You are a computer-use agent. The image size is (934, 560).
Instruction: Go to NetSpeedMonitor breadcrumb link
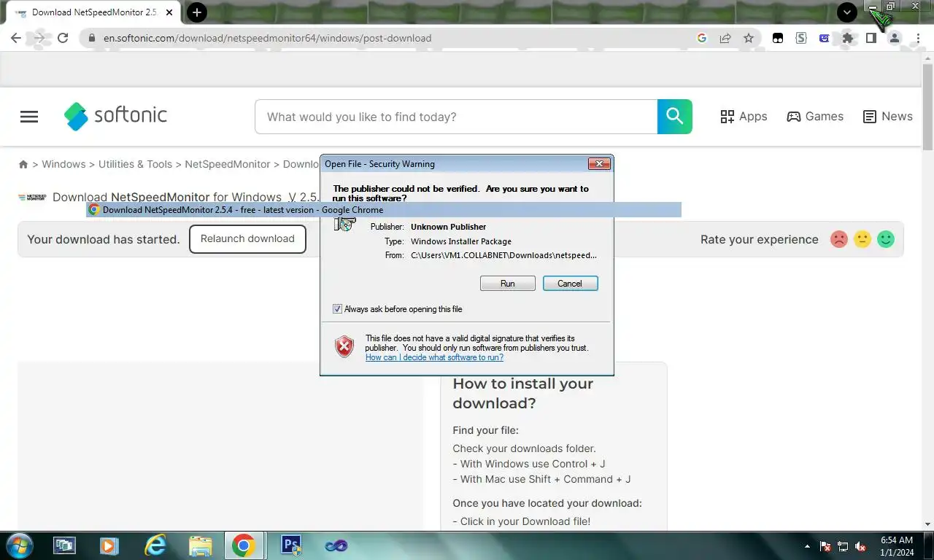pos(227,164)
